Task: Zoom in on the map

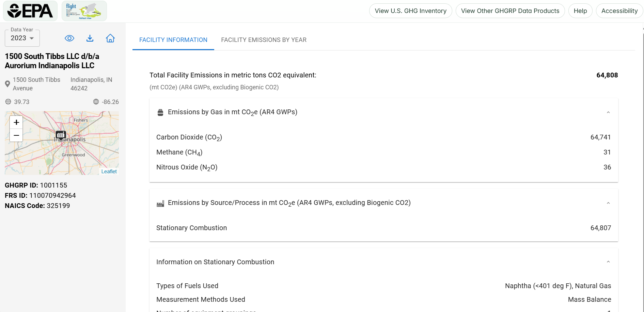Action: pyautogui.click(x=16, y=122)
